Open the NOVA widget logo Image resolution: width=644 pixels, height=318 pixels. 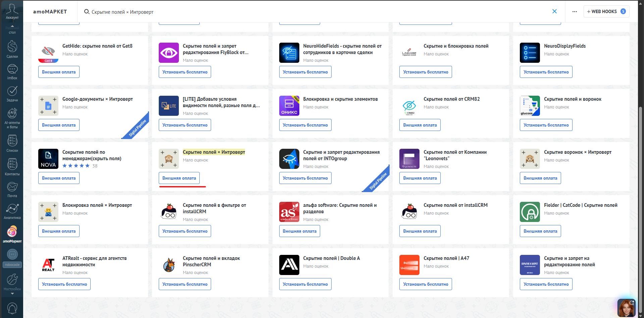tap(48, 159)
